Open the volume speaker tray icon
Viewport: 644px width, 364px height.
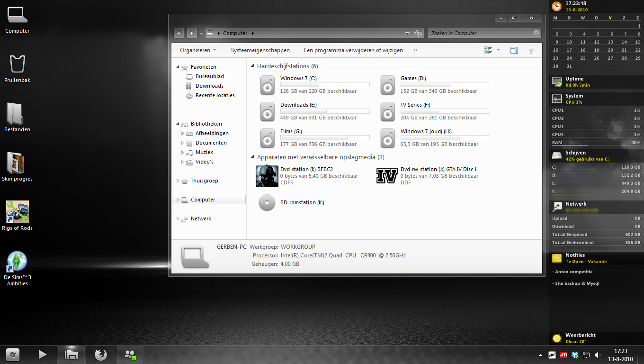pyautogui.click(x=598, y=355)
